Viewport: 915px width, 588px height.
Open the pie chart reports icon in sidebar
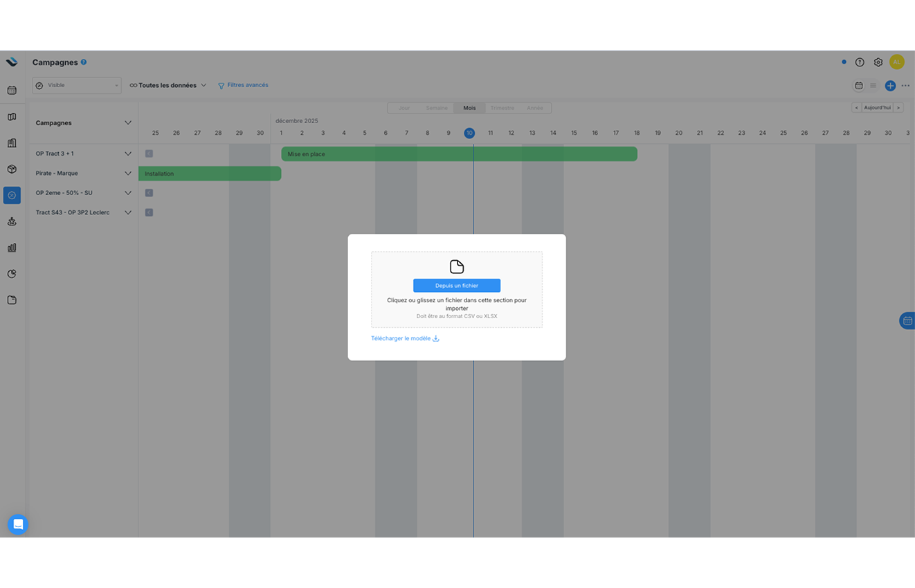(x=11, y=273)
